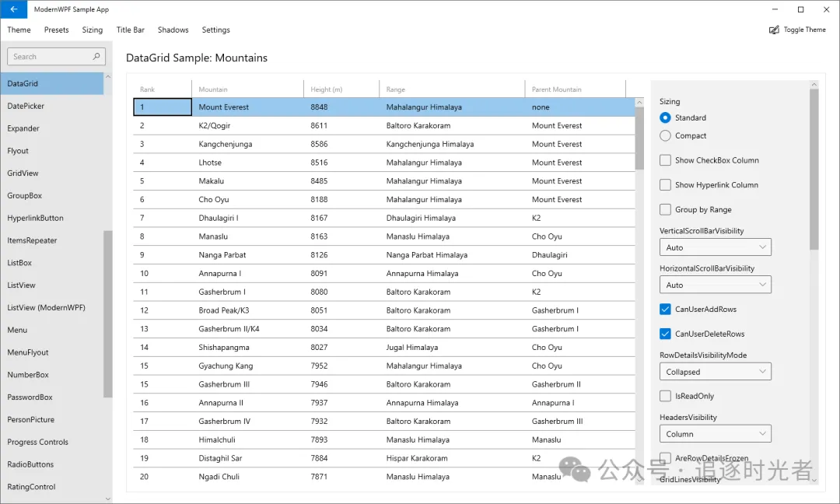Screen dimensions: 840x504
Task: Open the HeadersVisibility dropdown
Action: (715, 433)
